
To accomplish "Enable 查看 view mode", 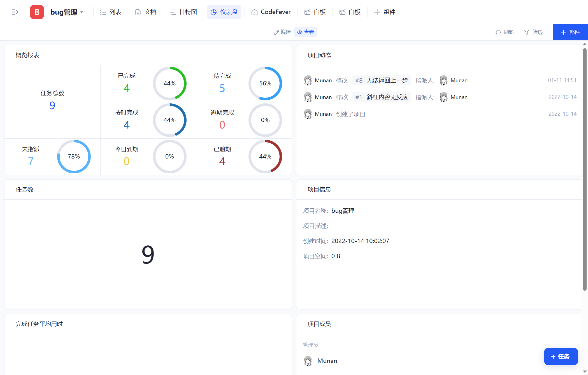I will 305,32.
